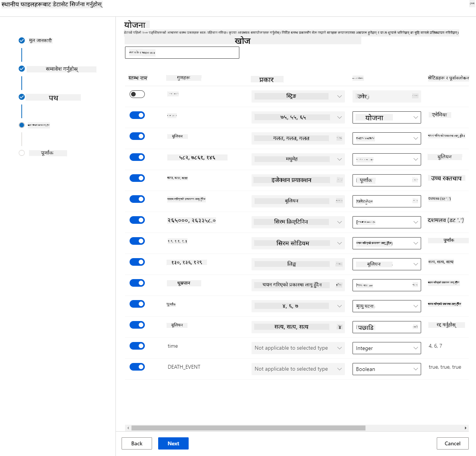
Task: Click the Next button
Action: click(173, 443)
